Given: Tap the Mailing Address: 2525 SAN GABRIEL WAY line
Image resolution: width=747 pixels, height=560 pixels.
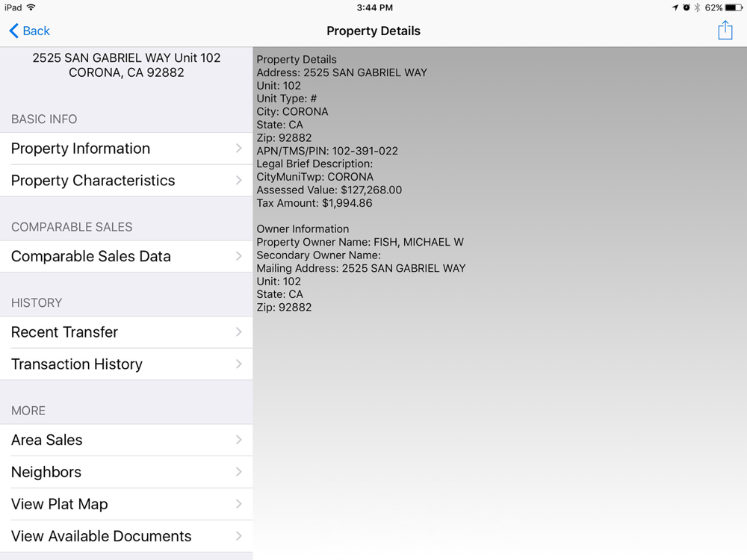Looking at the screenshot, I should coord(361,268).
